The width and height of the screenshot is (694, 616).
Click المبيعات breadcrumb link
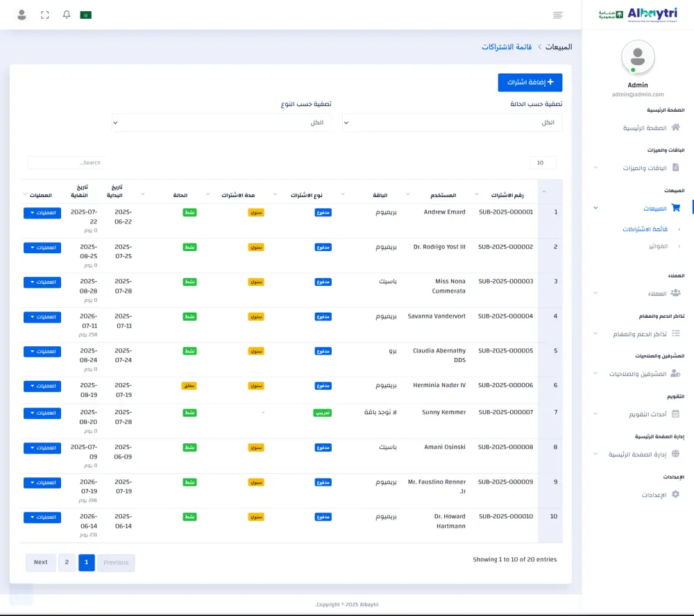coord(559,47)
